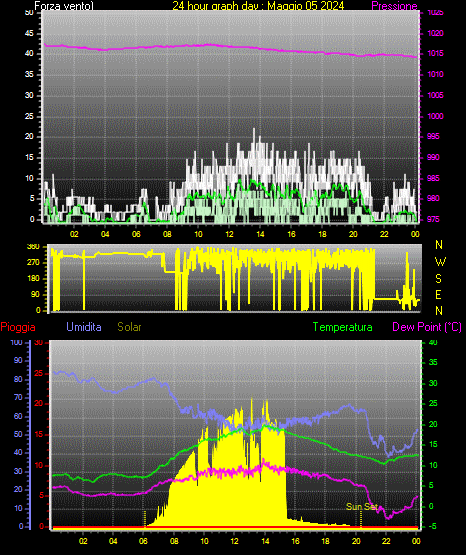This screenshot has width=466, height=555.
Task: Click the green Temperatura legend label
Action: (343, 327)
